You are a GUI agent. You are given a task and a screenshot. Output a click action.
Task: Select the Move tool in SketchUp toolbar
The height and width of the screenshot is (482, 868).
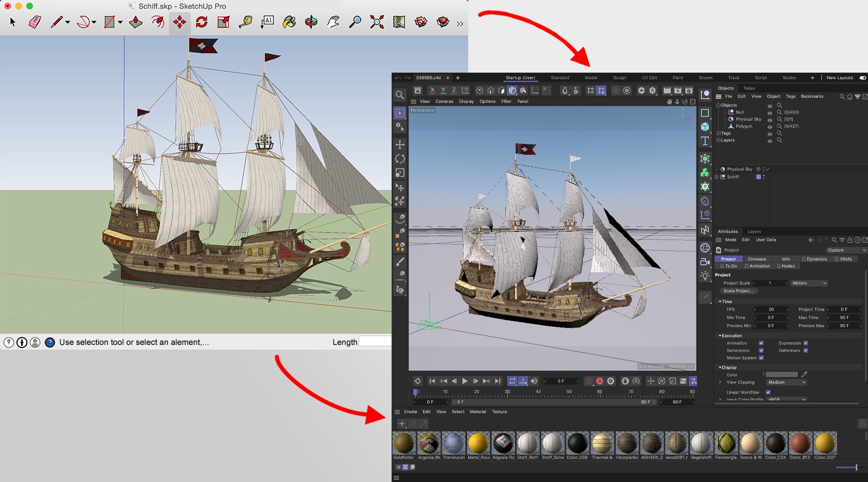pos(180,22)
